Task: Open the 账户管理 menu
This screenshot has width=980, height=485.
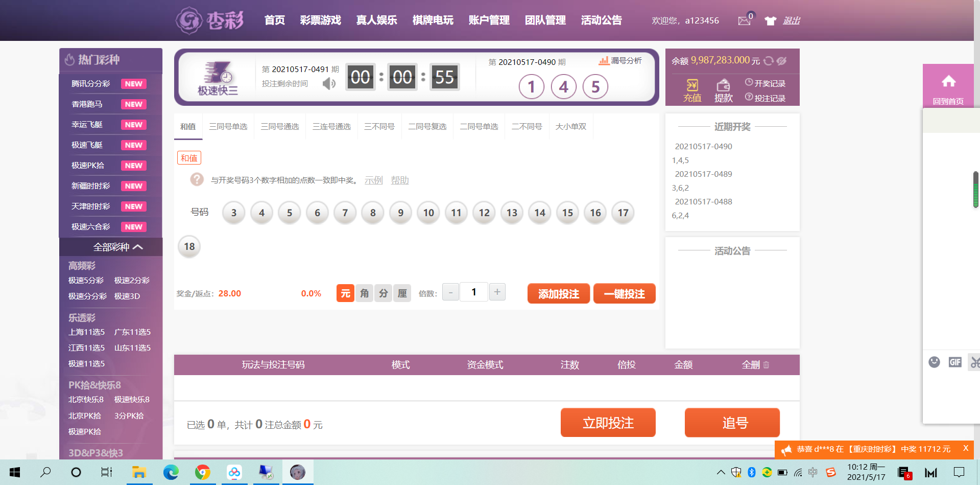Action: [x=489, y=20]
